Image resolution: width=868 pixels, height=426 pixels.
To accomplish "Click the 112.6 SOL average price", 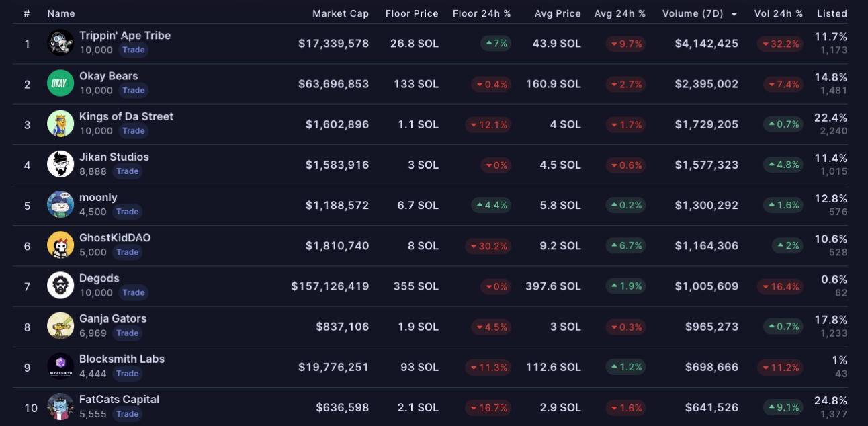I will coord(554,367).
